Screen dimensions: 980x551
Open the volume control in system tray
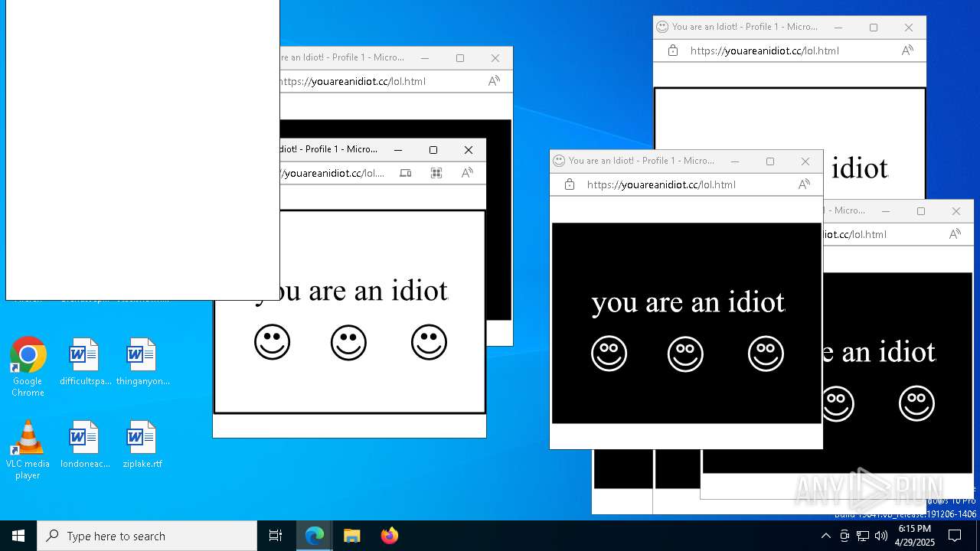point(881,536)
